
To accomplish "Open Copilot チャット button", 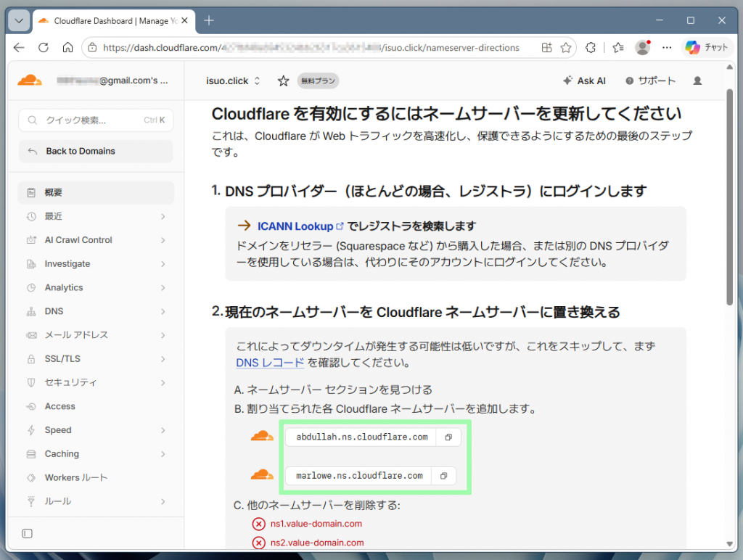I will click(x=707, y=47).
